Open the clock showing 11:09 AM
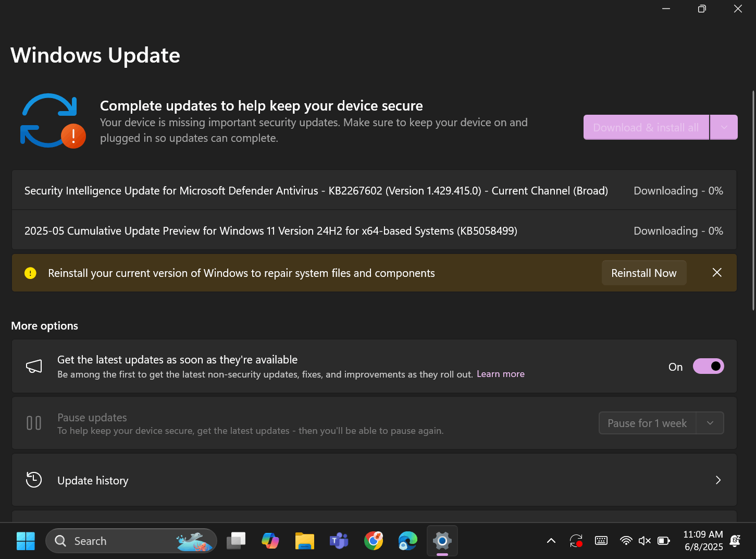Viewport: 756px width, 559px height. point(703,541)
